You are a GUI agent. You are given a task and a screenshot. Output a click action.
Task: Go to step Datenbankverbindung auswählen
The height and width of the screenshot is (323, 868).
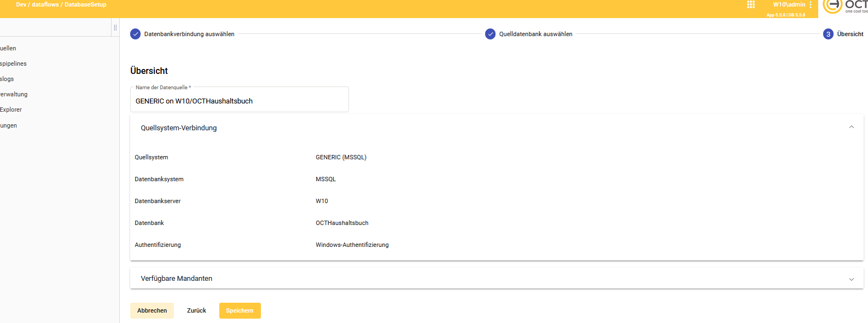[x=182, y=34]
